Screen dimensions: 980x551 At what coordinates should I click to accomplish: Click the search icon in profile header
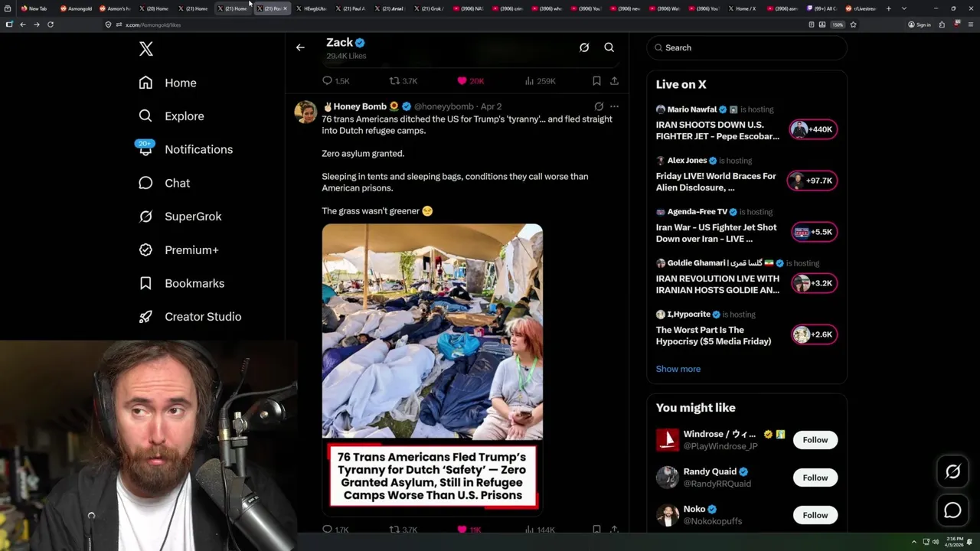click(609, 47)
